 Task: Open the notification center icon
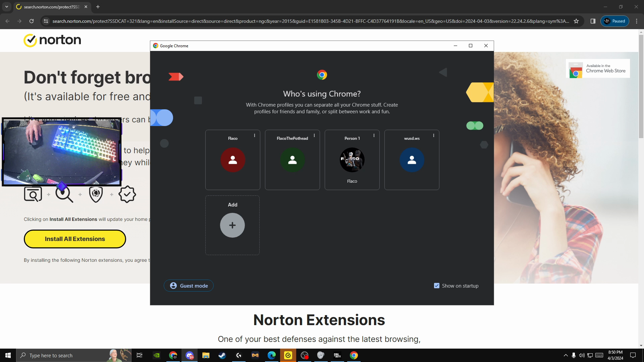pos(633,355)
